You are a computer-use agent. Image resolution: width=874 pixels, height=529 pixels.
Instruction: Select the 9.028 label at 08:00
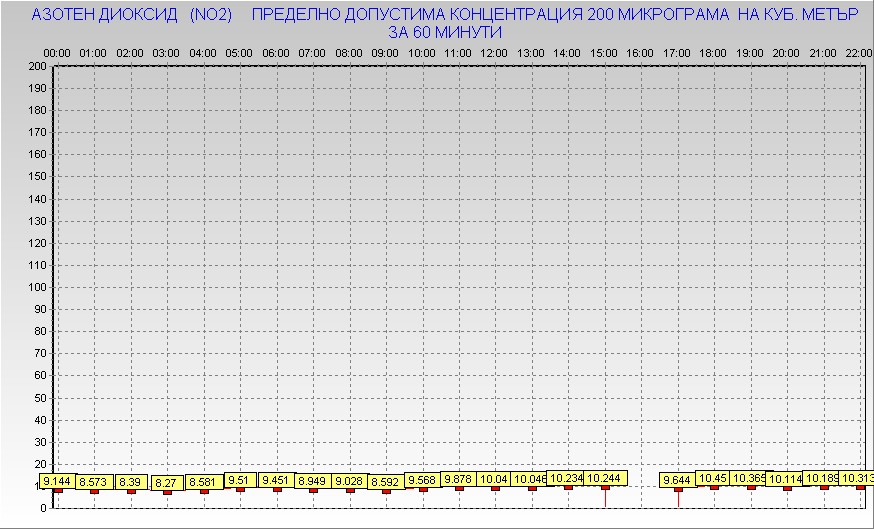(x=349, y=481)
